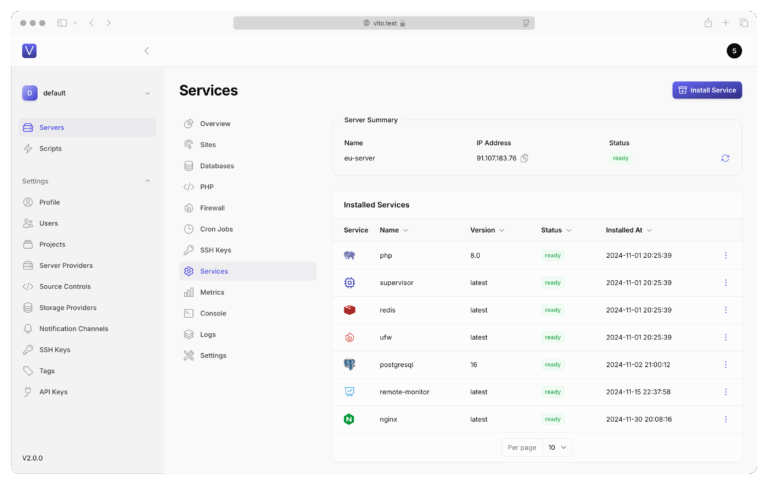This screenshot has width=768, height=485.
Task: Open the Metrics page
Action: point(212,292)
